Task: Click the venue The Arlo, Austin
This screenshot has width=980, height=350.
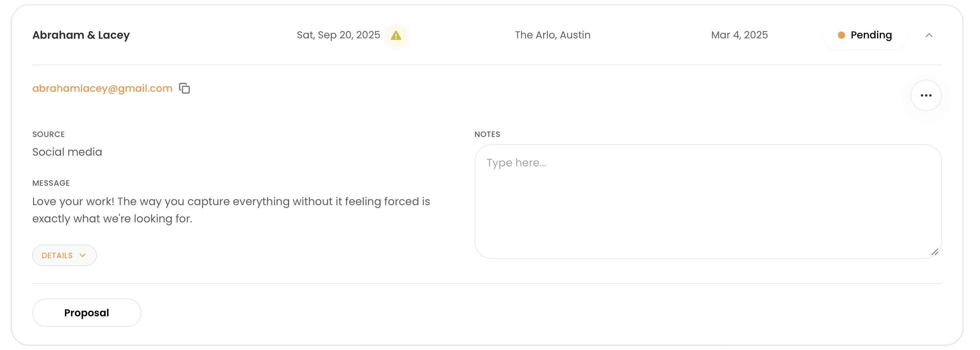Action: pyautogui.click(x=552, y=35)
